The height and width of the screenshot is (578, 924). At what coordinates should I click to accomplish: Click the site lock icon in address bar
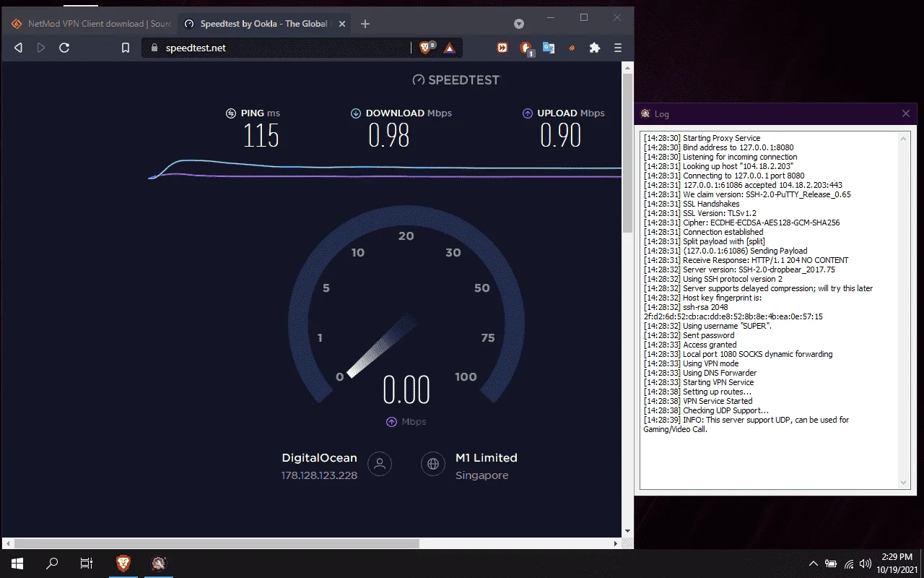point(154,48)
